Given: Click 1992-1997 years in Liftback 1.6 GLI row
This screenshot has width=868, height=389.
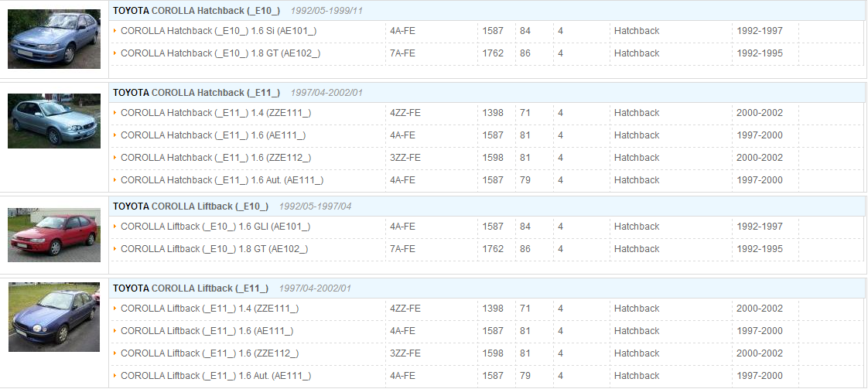Looking at the screenshot, I should [x=760, y=227].
